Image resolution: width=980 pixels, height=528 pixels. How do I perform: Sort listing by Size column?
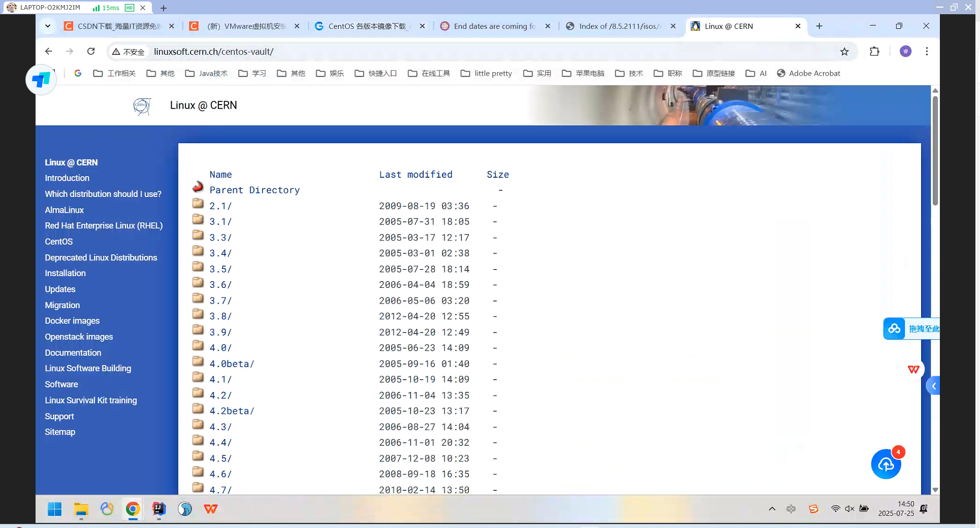[498, 174]
